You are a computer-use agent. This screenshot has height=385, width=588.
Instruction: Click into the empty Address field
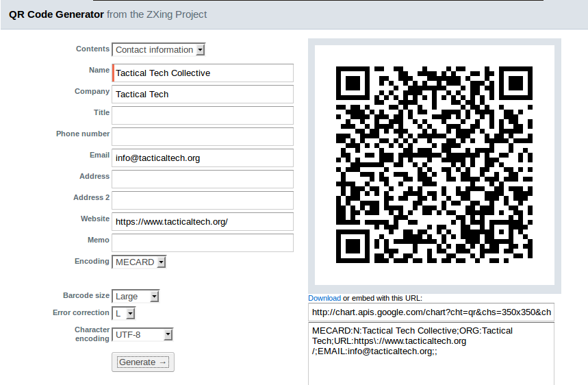tap(203, 179)
